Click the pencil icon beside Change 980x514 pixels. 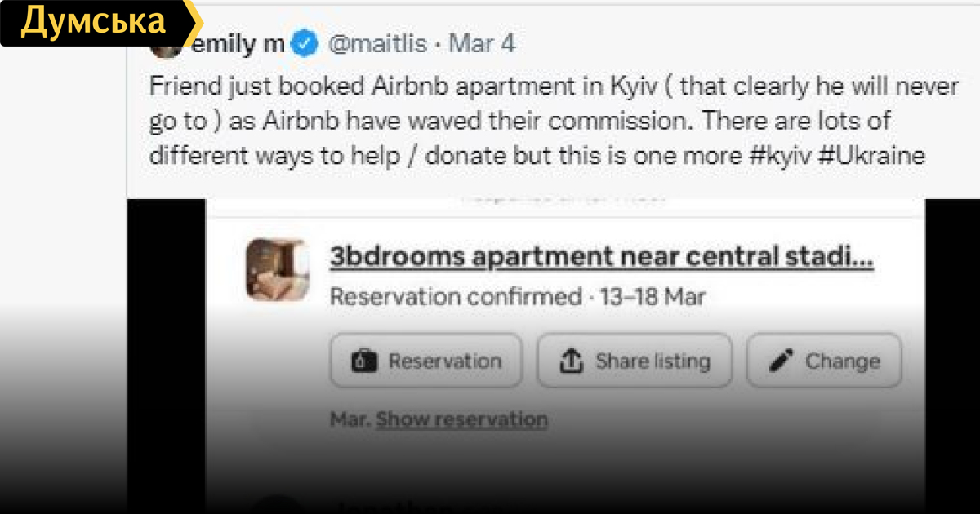(x=782, y=361)
